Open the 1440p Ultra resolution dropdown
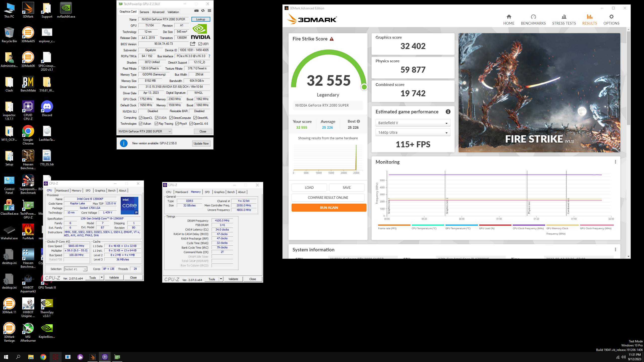The image size is (644, 362). tap(413, 132)
